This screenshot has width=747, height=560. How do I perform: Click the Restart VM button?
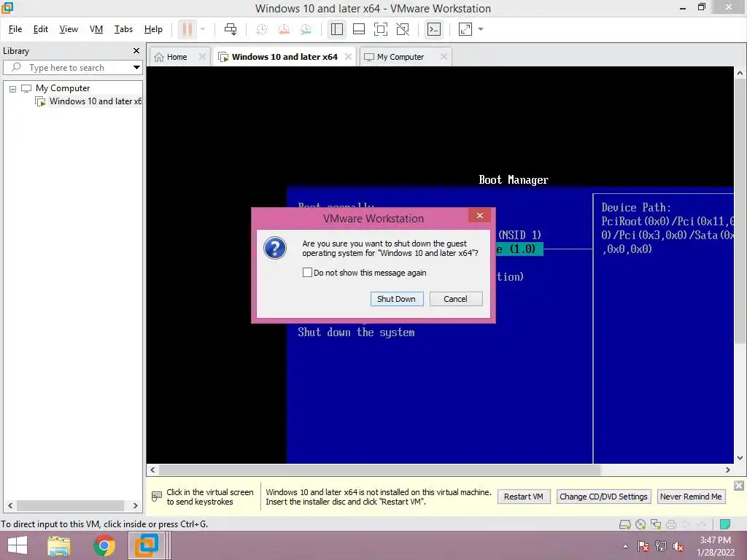coord(524,497)
